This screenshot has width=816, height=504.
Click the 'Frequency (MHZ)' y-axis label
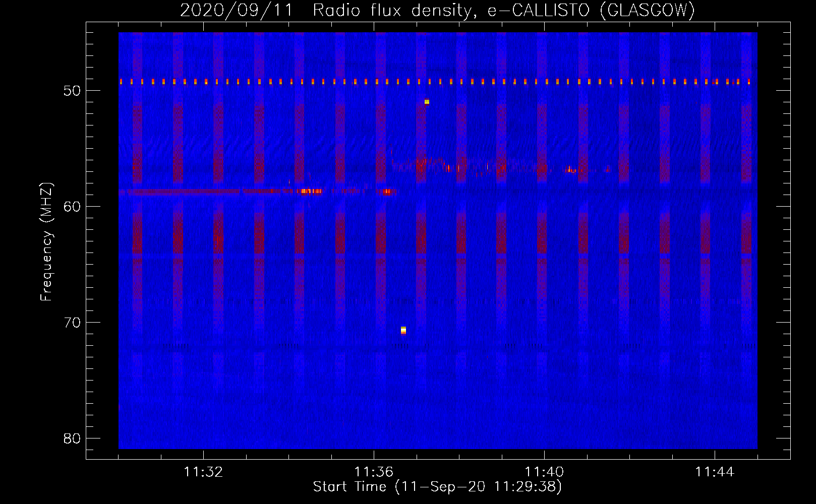click(46, 241)
